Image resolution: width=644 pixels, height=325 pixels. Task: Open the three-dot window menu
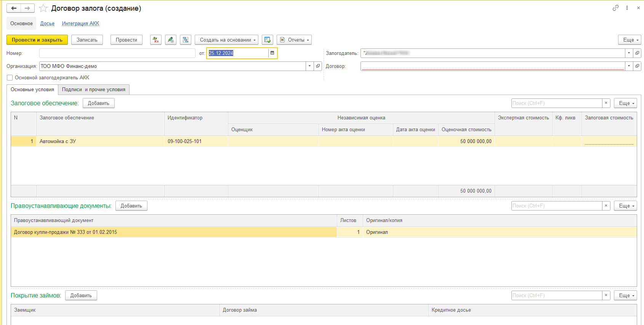(x=627, y=8)
